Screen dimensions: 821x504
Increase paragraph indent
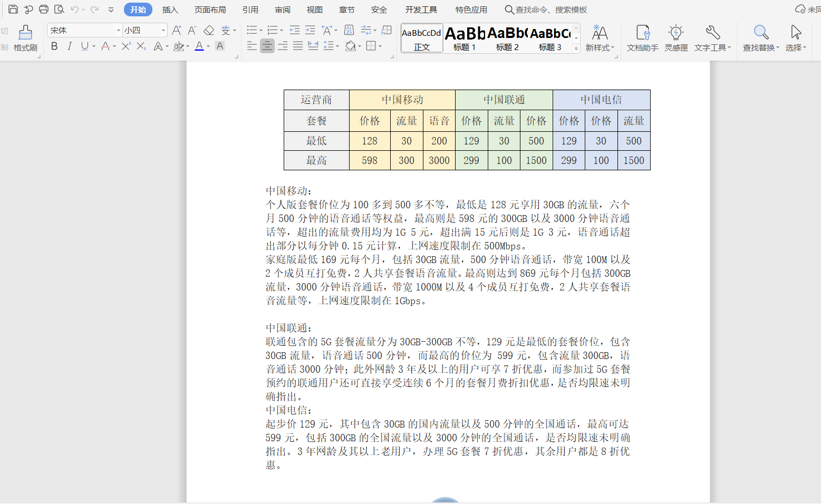pos(310,30)
